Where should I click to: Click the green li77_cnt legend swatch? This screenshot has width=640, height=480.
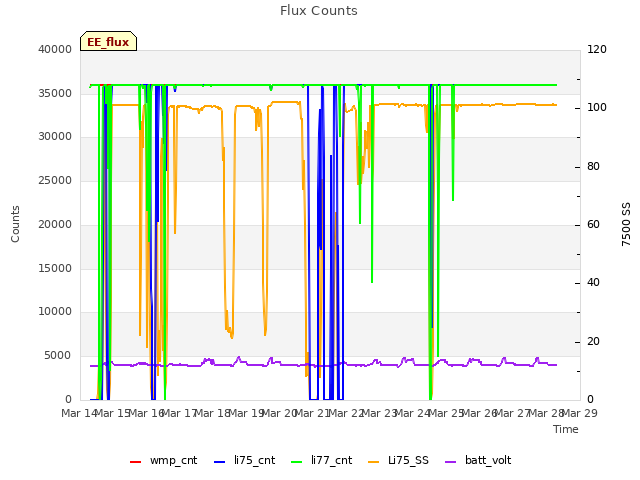(296, 462)
